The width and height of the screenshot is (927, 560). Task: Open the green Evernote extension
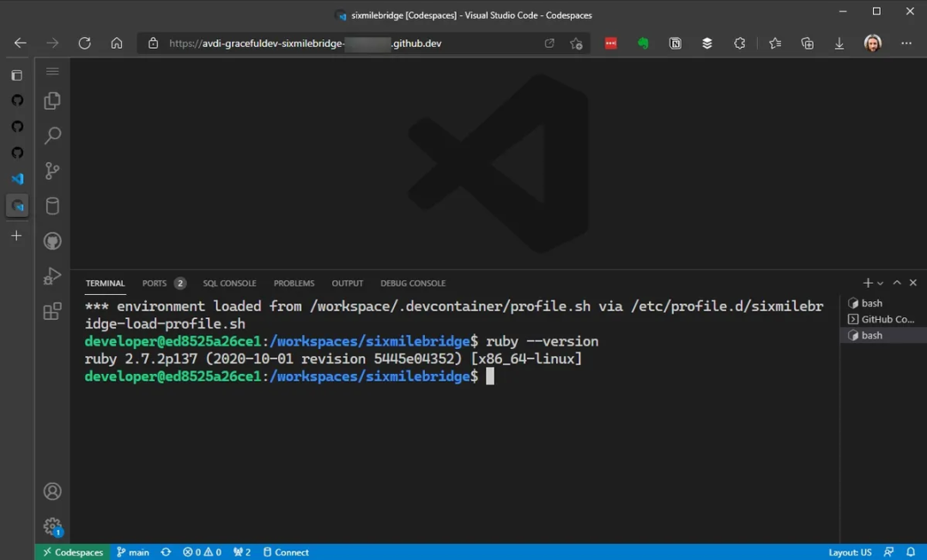(x=643, y=43)
